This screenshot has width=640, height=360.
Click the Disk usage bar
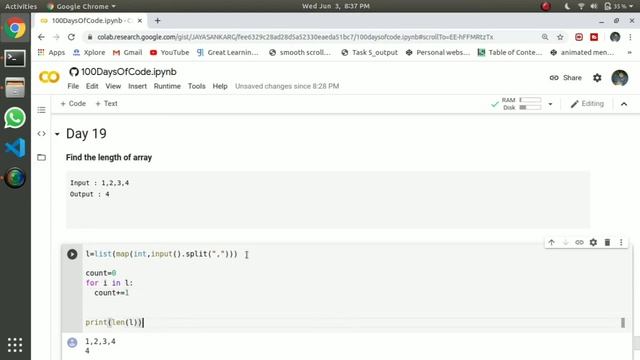pyautogui.click(x=530, y=107)
